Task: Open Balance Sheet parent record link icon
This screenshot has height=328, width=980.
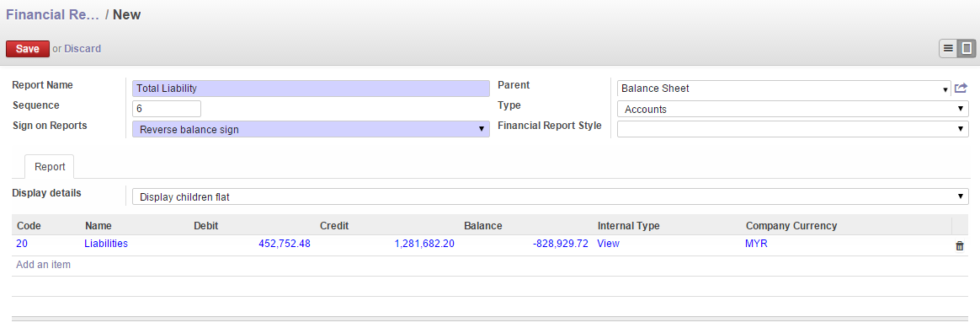Action: [x=961, y=89]
